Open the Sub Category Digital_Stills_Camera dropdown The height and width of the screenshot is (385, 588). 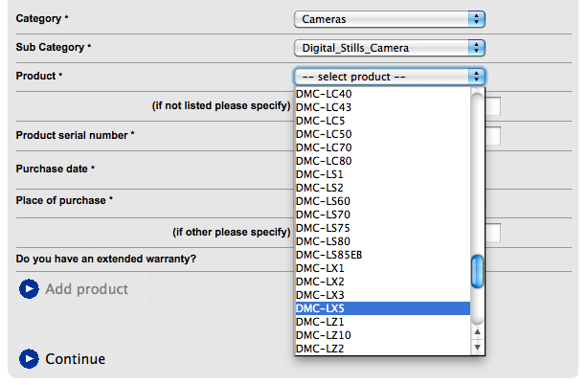389,46
